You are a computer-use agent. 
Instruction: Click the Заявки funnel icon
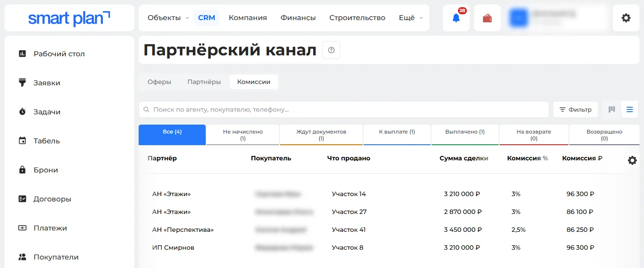[x=22, y=83]
